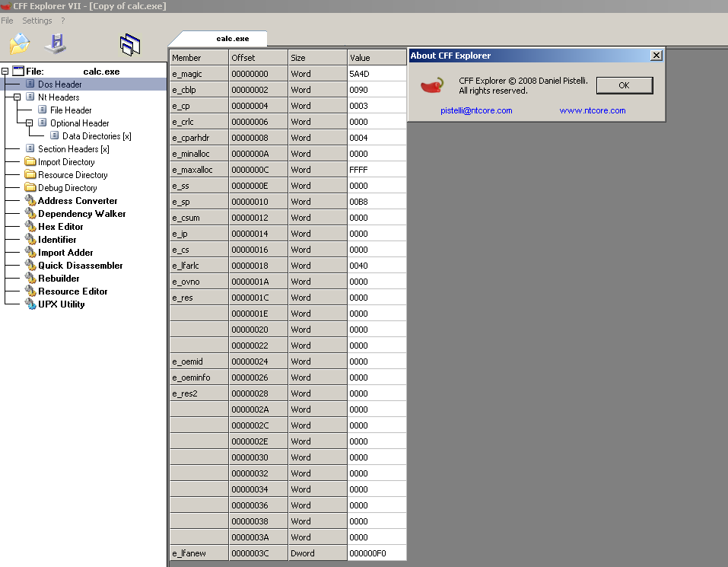This screenshot has height=567, width=728.
Task: Close the About CFF Explorer dialog
Action: pyautogui.click(x=656, y=56)
